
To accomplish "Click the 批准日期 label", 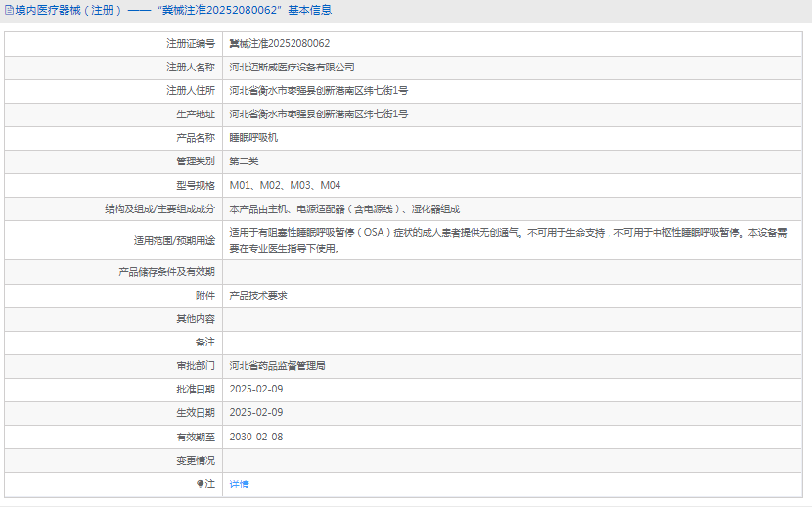I will (x=196, y=390).
